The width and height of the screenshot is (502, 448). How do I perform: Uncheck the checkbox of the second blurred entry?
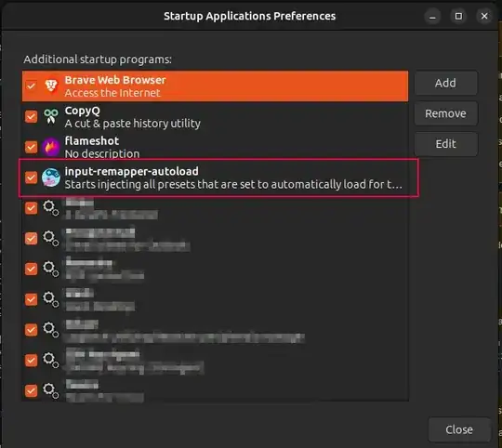(x=31, y=238)
